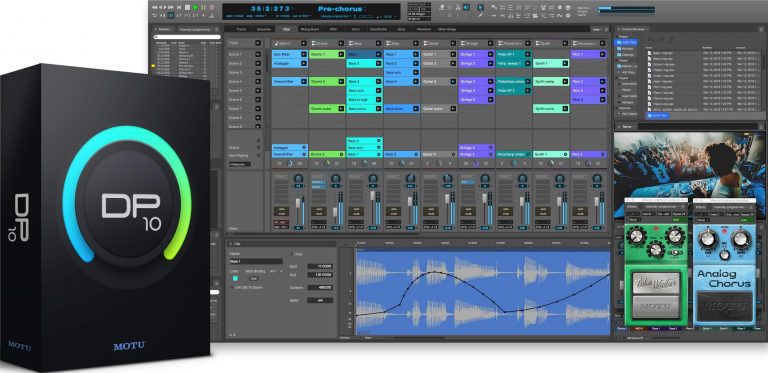
Task: Click the clip Name field showing Bass 1
Action: [x=256, y=261]
